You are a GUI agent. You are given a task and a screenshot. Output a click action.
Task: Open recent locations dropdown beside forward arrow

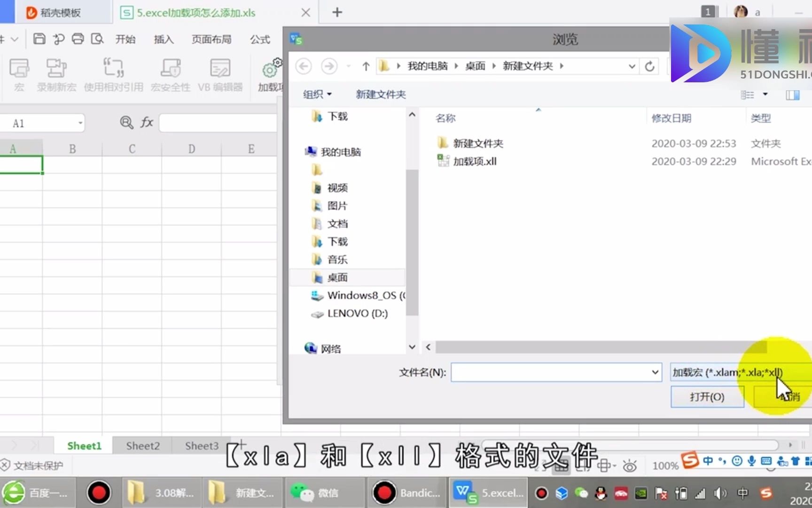(x=348, y=66)
